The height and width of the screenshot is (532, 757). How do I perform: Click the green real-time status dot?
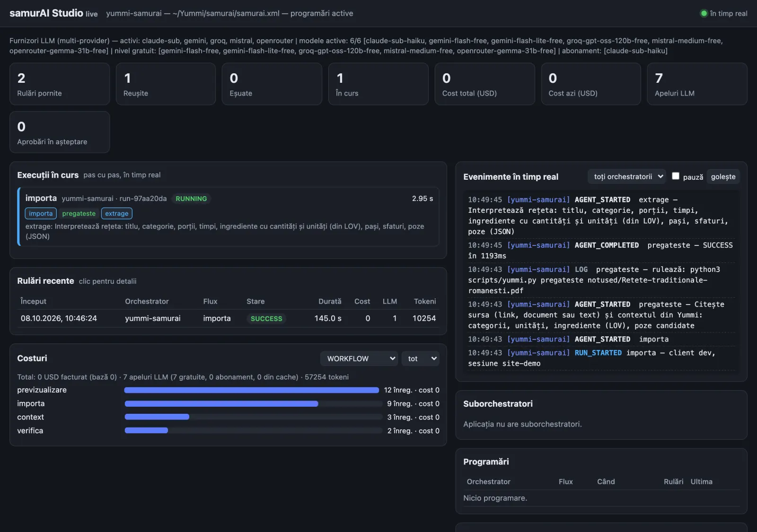(x=704, y=13)
